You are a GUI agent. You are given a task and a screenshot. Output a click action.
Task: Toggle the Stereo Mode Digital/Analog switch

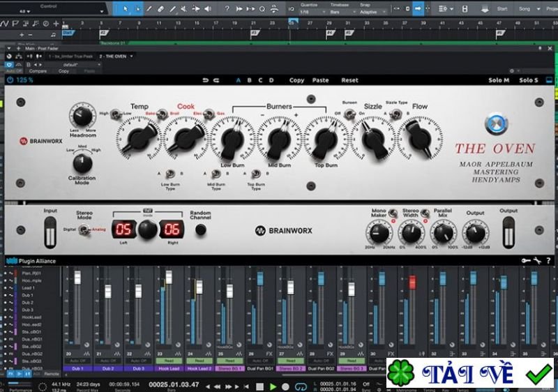(82, 230)
